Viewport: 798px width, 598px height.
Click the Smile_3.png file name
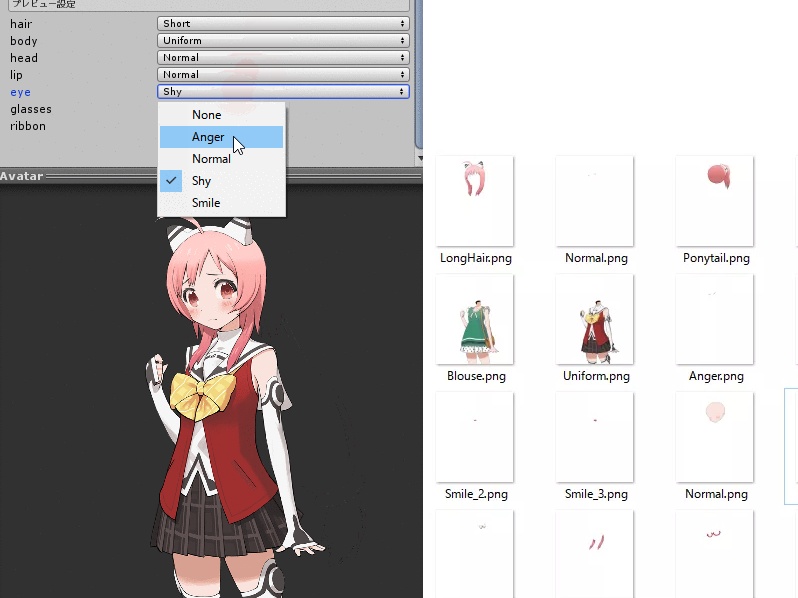pos(596,494)
